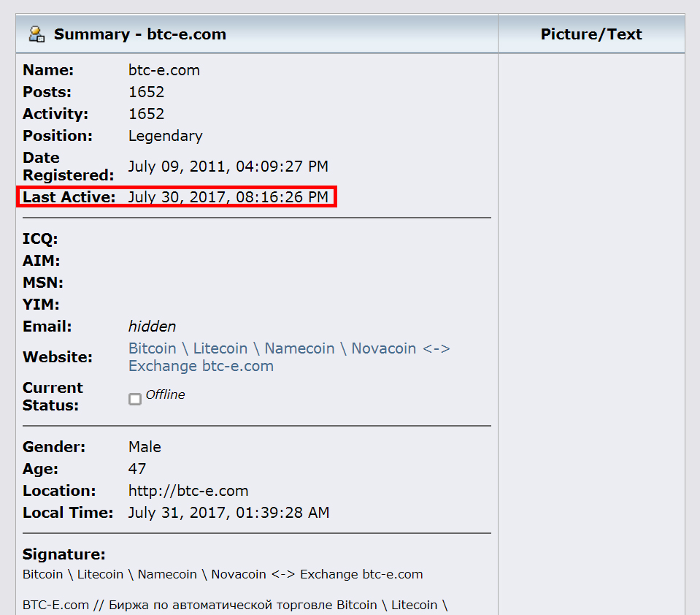Click the Activity value 1652
Image resolution: width=700 pixels, height=615 pixels.
146,114
